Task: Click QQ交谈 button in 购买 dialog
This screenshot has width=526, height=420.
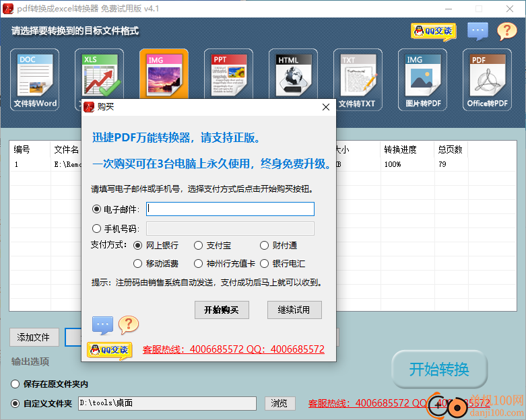Action: coord(110,350)
